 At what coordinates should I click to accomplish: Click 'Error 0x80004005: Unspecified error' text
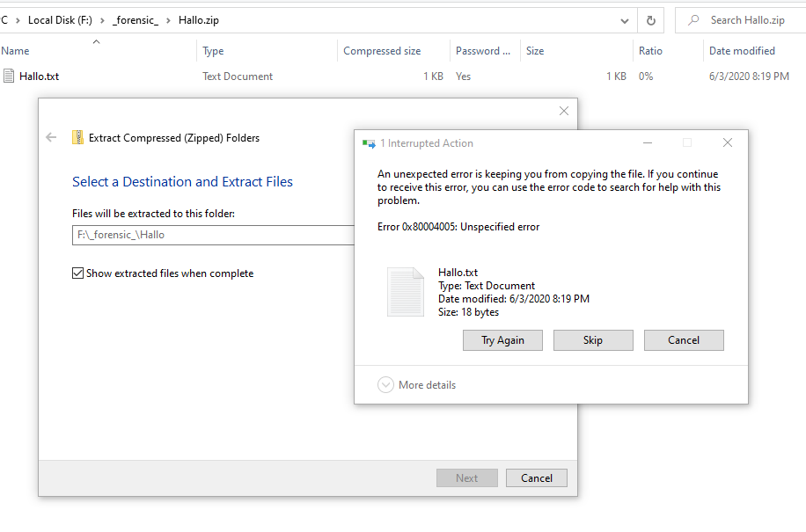coord(458,227)
